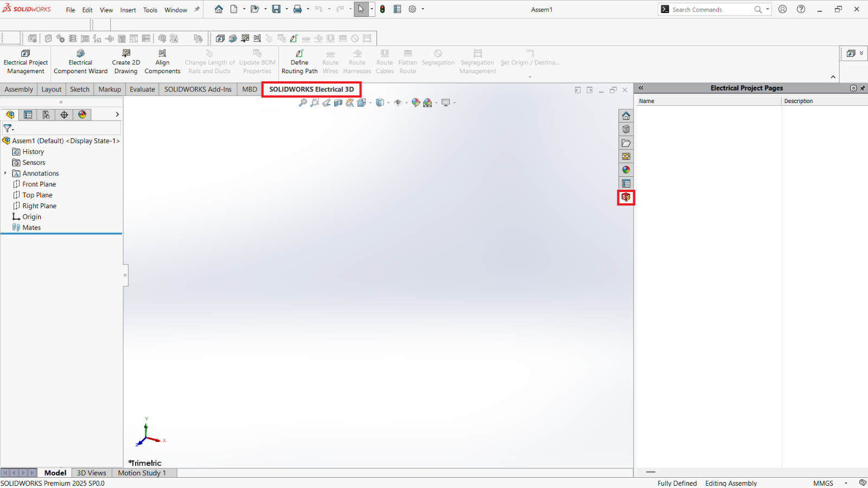Open DimXpertManager tab icon
The width and height of the screenshot is (868, 488).
tap(64, 114)
